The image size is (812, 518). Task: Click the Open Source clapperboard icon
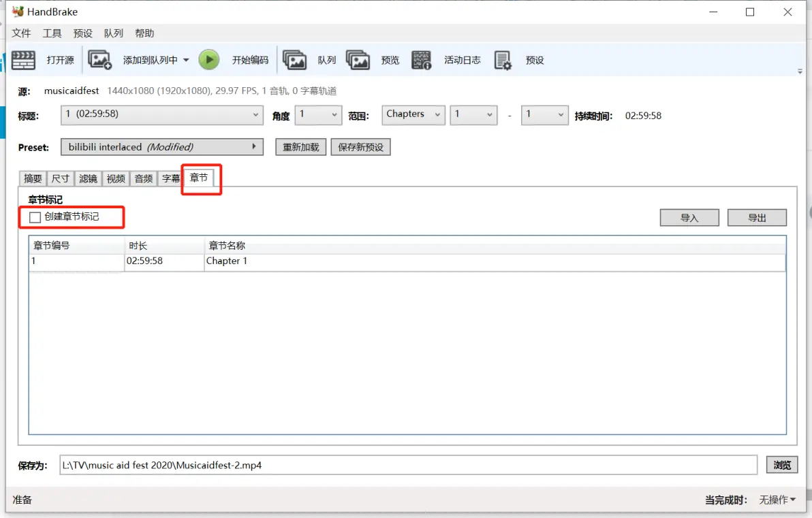[23, 60]
